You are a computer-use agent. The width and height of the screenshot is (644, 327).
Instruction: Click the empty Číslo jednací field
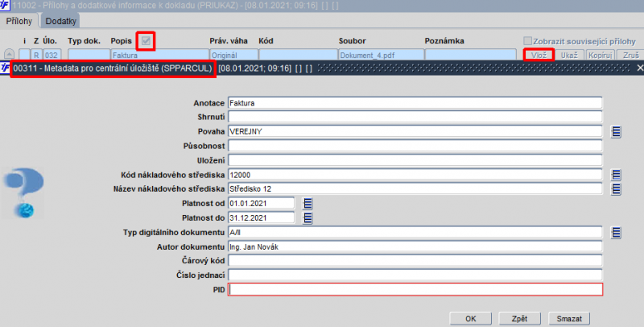point(415,275)
